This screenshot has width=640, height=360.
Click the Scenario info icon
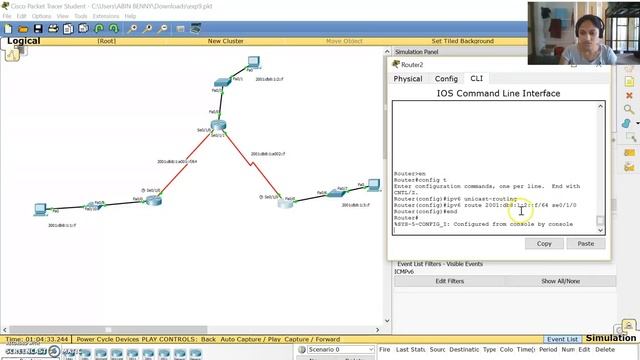coord(302,350)
